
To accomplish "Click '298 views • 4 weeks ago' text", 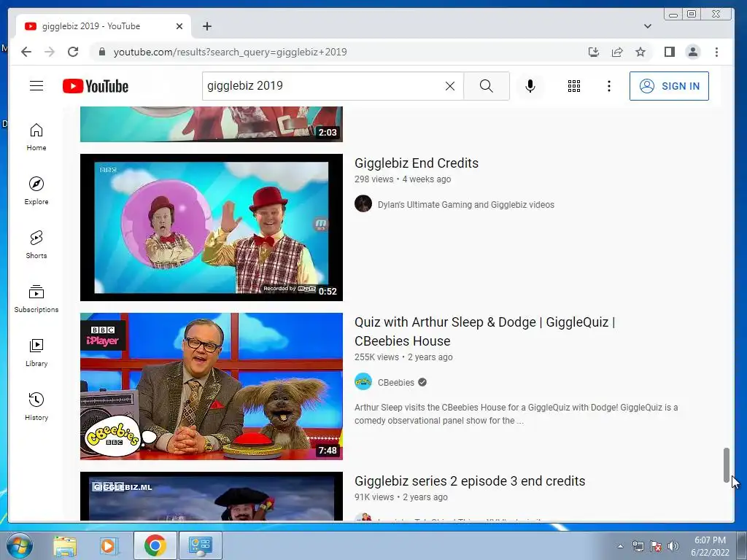I will tap(403, 179).
